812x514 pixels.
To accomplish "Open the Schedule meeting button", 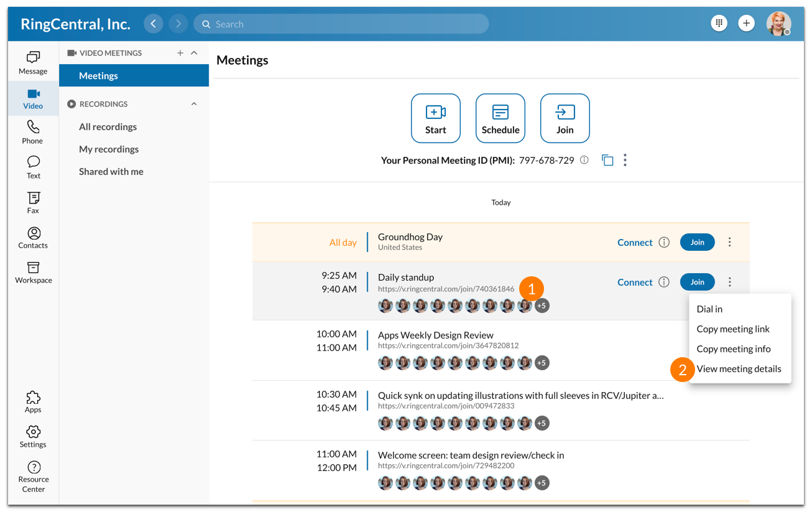I will coord(500,118).
